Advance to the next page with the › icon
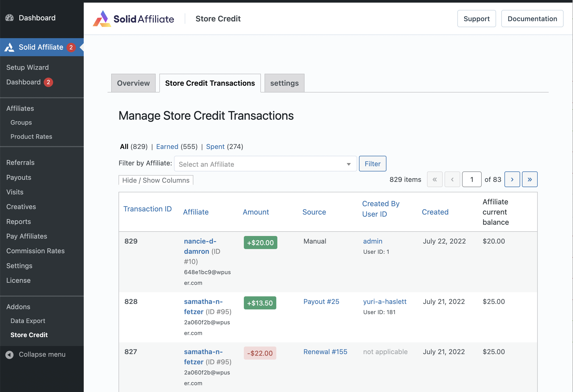Screen dimensions: 573x392 coord(512,179)
